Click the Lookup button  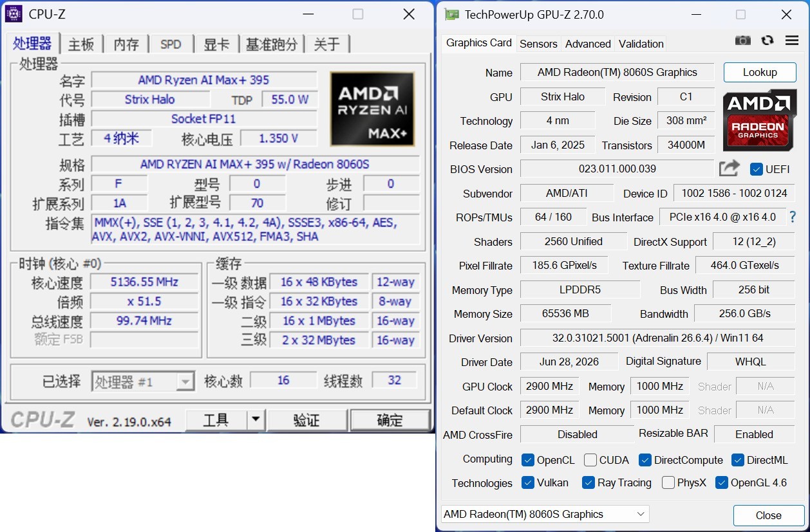coord(760,72)
